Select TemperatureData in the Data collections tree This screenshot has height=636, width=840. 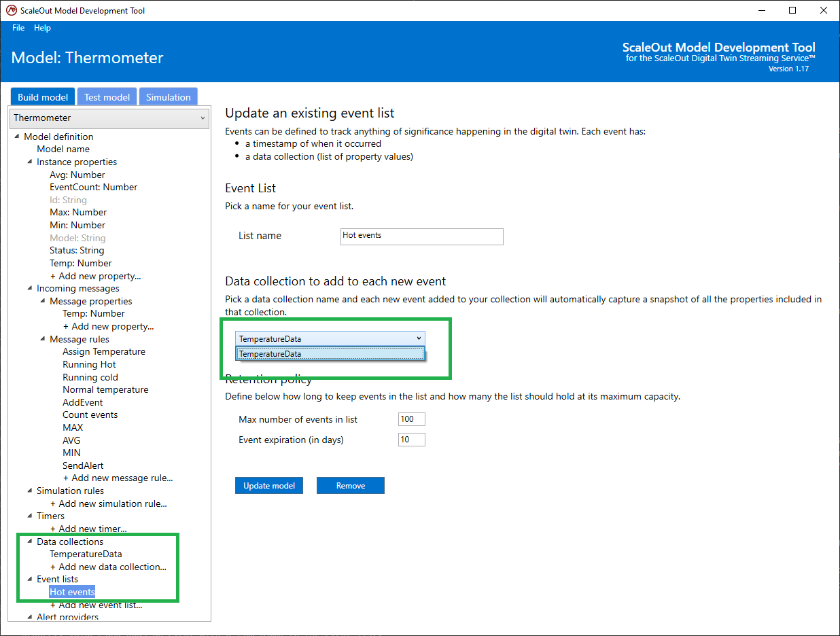pyautogui.click(x=86, y=554)
